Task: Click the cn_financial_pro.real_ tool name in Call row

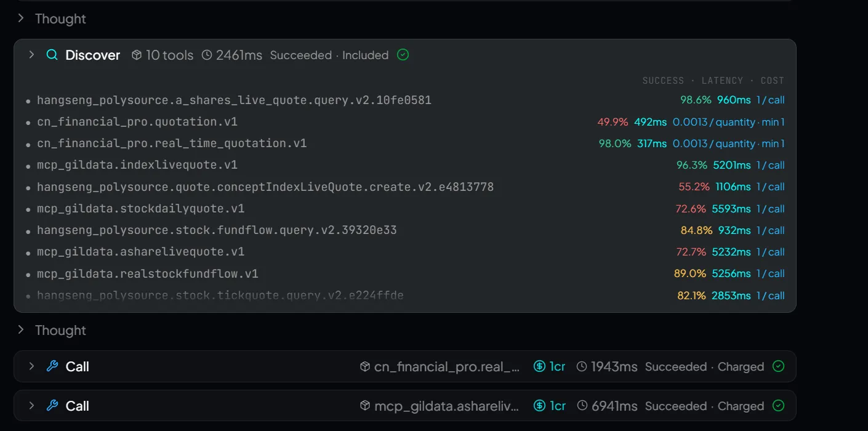Action: tap(448, 366)
